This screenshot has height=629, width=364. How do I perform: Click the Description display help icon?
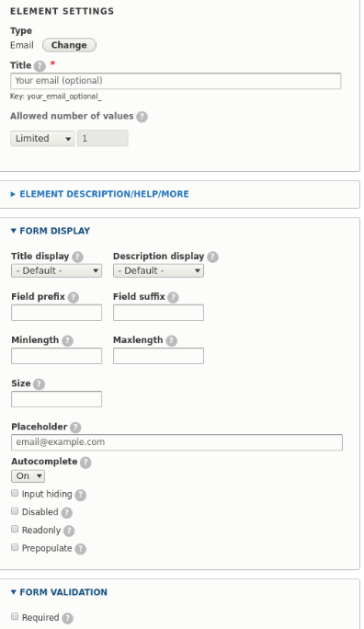(x=213, y=257)
